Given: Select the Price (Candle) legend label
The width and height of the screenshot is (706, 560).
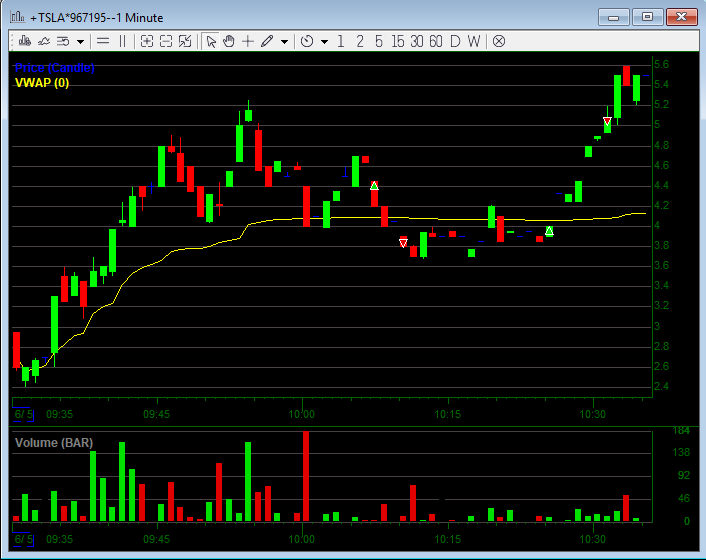Looking at the screenshot, I should click(x=54, y=68).
